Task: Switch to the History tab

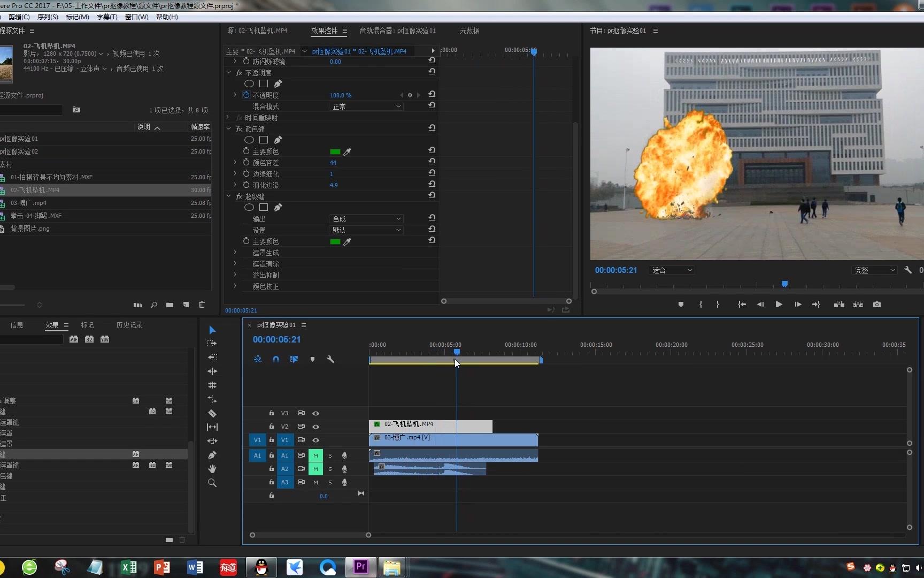Action: point(129,325)
